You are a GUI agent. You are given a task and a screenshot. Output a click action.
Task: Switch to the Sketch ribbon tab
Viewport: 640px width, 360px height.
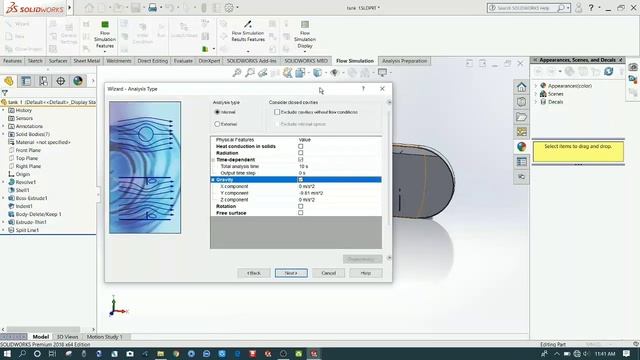pyautogui.click(x=35, y=61)
